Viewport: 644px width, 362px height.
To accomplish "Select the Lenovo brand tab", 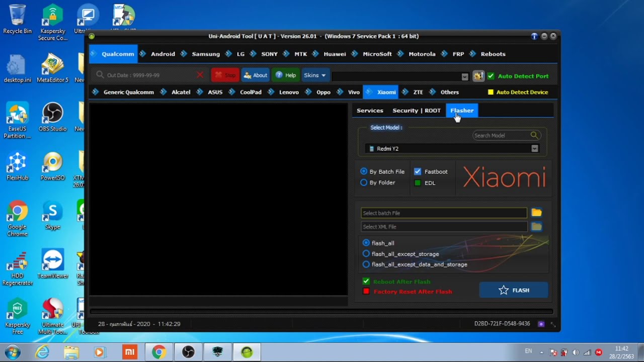I will (284, 92).
